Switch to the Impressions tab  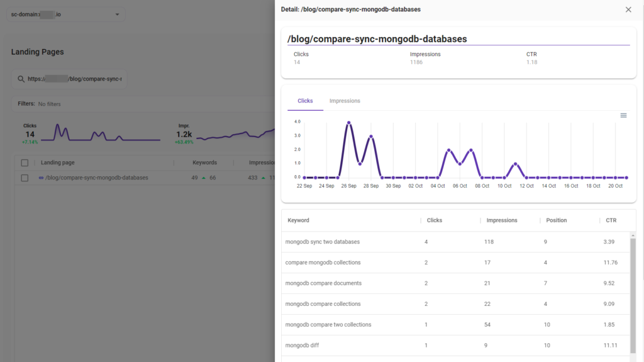pos(345,101)
